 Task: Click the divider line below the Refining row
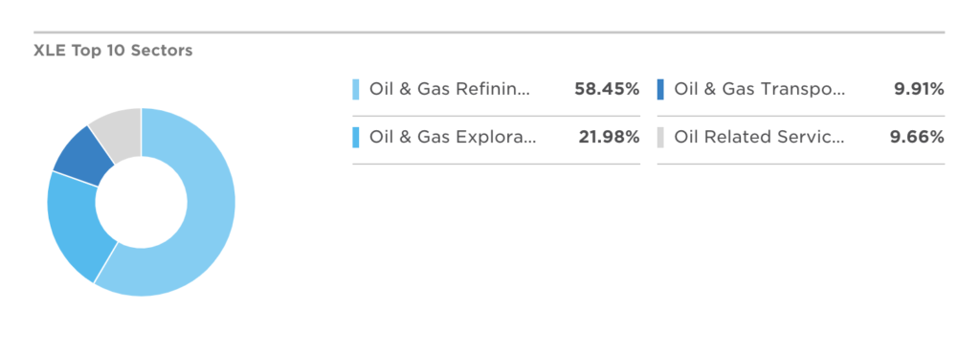(497, 116)
